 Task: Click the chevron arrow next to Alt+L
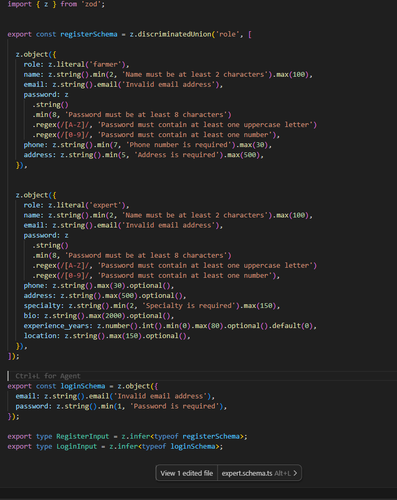click(x=295, y=473)
